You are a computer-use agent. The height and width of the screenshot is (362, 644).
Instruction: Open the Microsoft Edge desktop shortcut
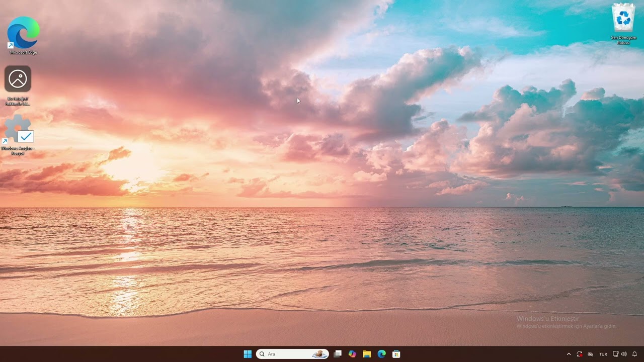(23, 35)
